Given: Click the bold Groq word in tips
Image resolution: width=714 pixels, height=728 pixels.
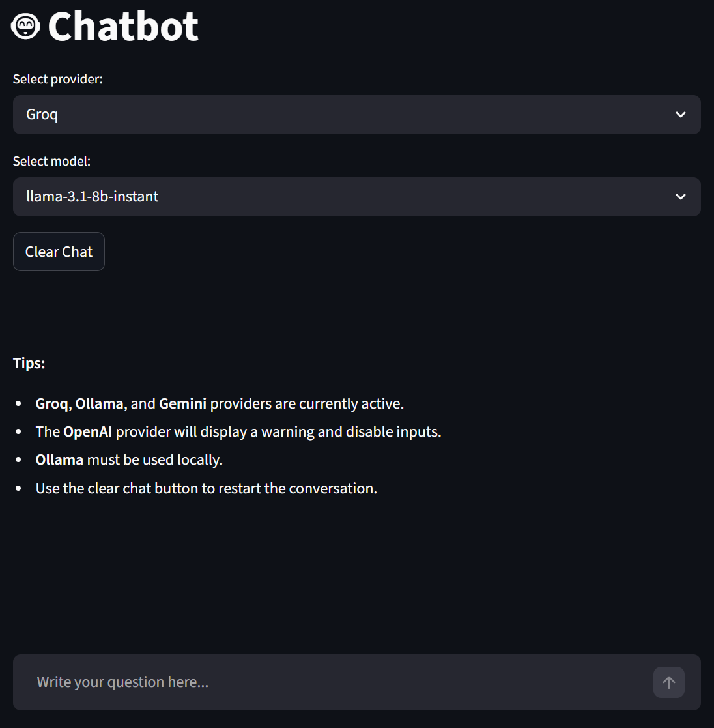Looking at the screenshot, I should pos(52,404).
